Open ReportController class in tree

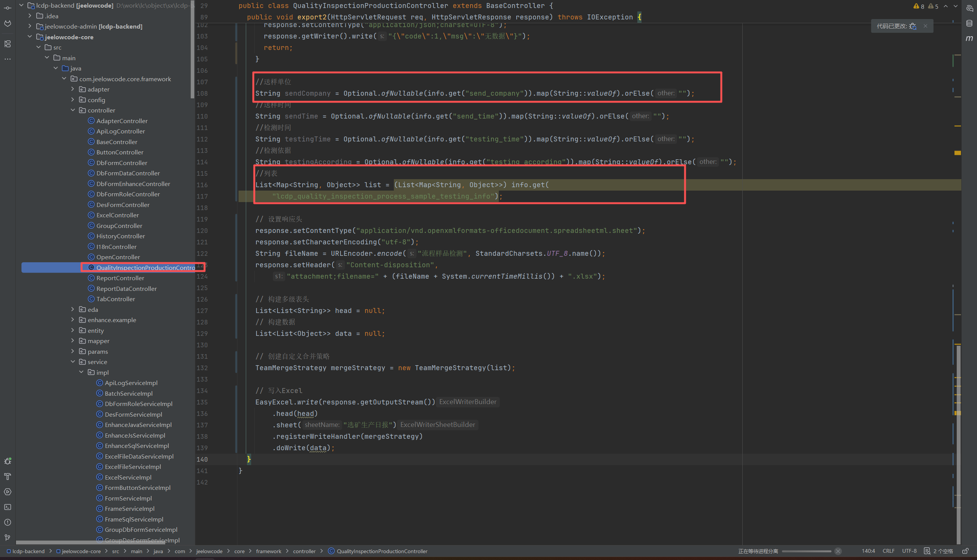click(120, 278)
